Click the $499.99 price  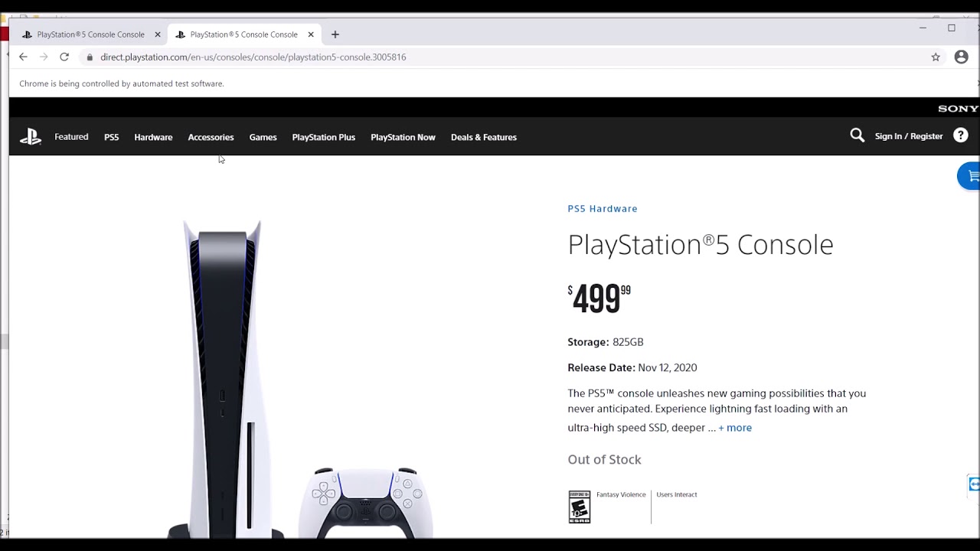599,298
